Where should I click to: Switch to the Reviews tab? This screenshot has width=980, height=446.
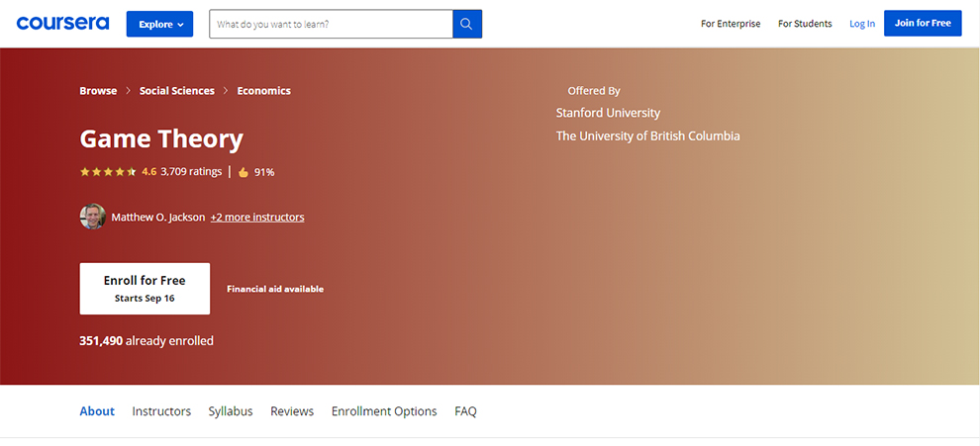pyautogui.click(x=292, y=411)
